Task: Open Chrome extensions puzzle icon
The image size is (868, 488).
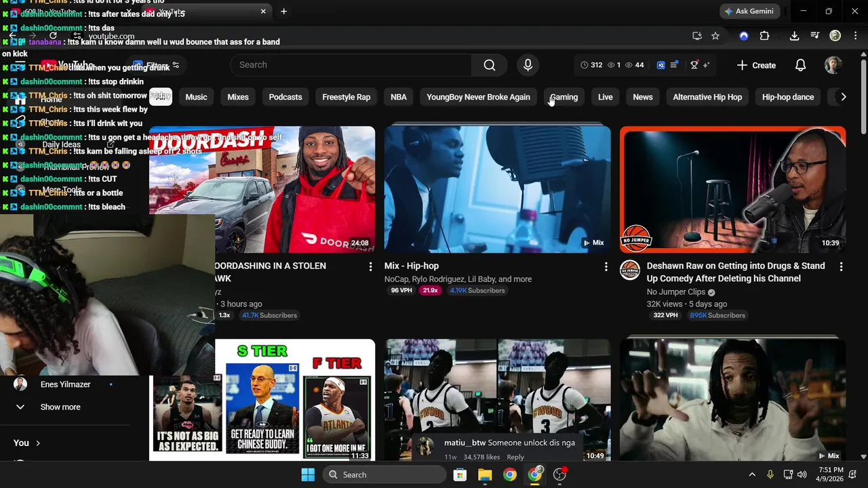Action: 765,36
